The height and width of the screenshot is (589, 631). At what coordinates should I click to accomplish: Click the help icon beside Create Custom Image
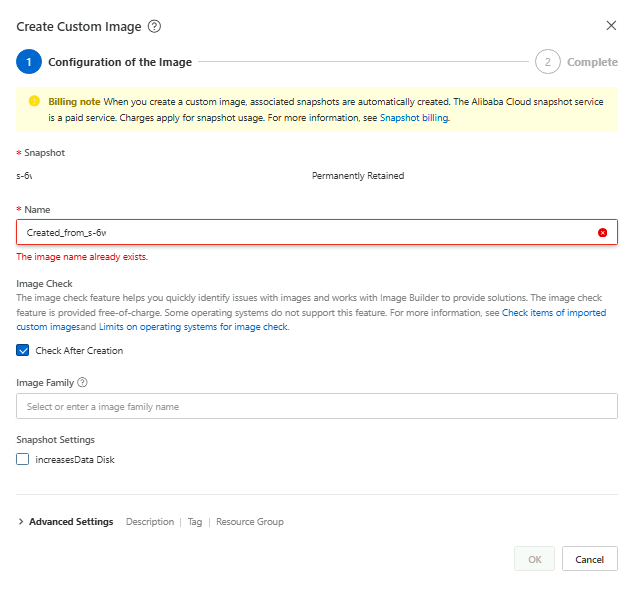[x=154, y=26]
